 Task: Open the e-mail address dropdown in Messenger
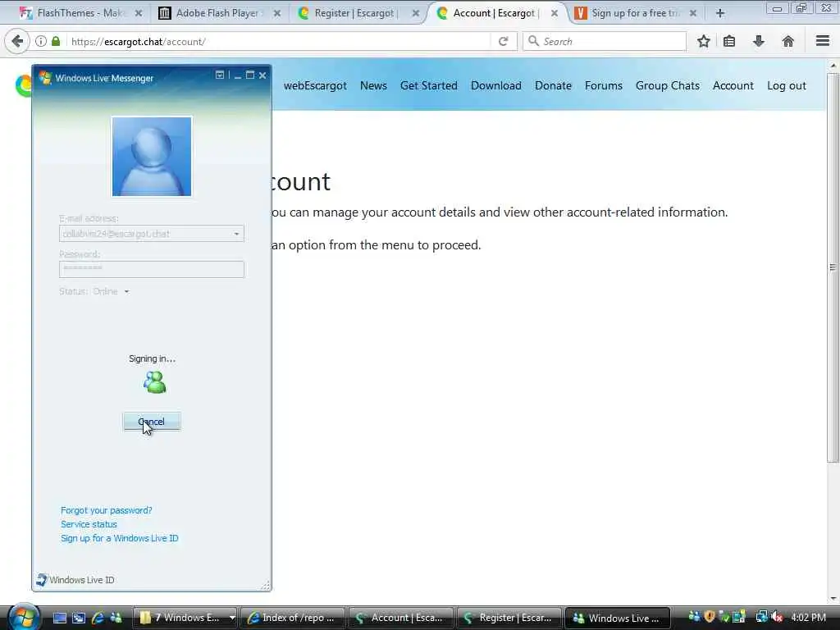[x=236, y=234]
